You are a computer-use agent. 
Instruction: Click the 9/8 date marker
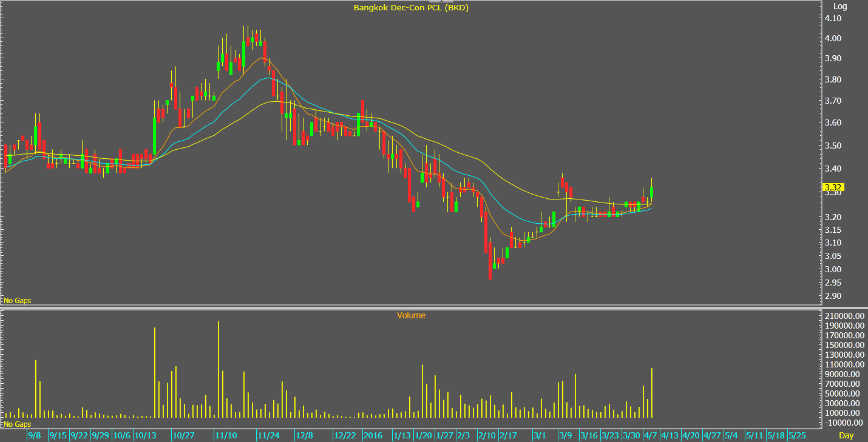coord(35,435)
